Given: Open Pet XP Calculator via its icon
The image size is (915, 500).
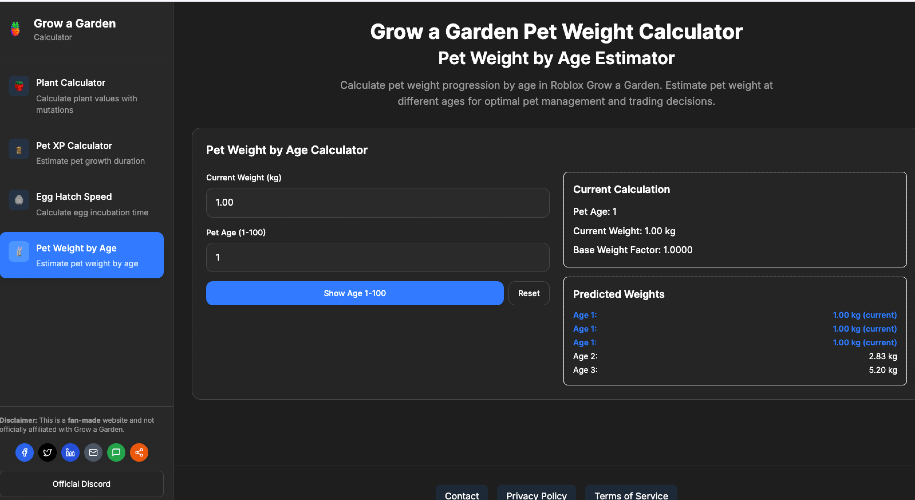Looking at the screenshot, I should coord(19,149).
